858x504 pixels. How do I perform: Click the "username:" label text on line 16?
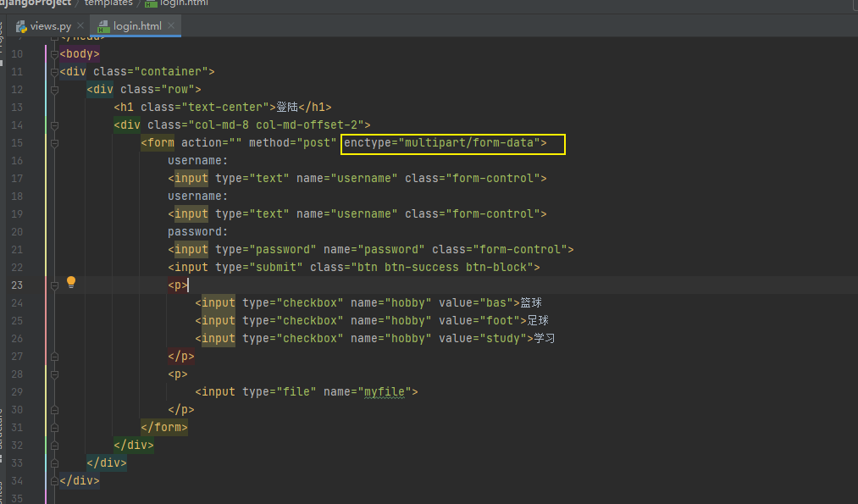coord(197,160)
